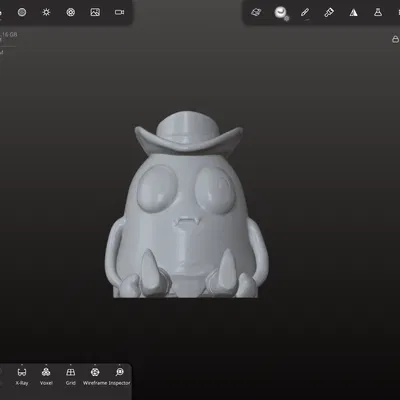Open the Post Process aperture menu
Viewport: 400px width, 400px height.
[71, 12]
